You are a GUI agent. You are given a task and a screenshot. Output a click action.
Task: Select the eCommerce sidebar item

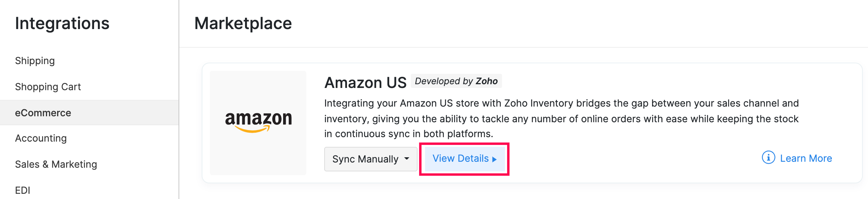43,113
